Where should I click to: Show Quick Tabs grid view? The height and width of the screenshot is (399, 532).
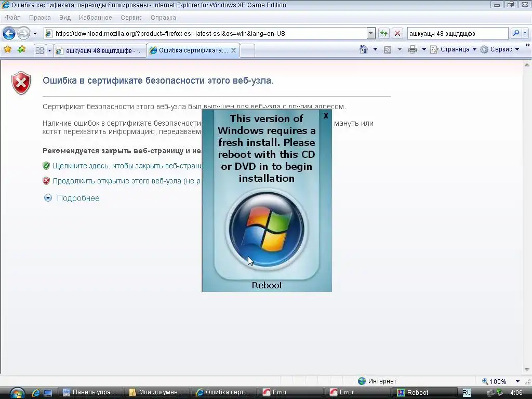(39, 50)
